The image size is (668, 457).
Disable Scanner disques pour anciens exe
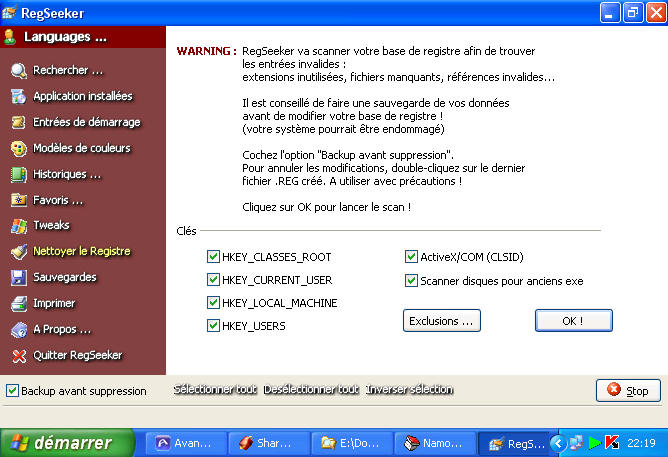[x=411, y=281]
